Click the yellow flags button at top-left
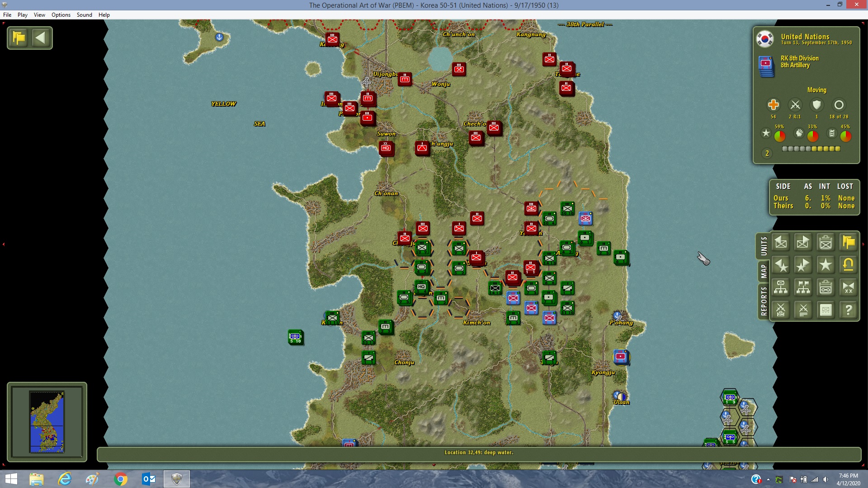The width and height of the screenshot is (868, 488). pyautogui.click(x=19, y=38)
